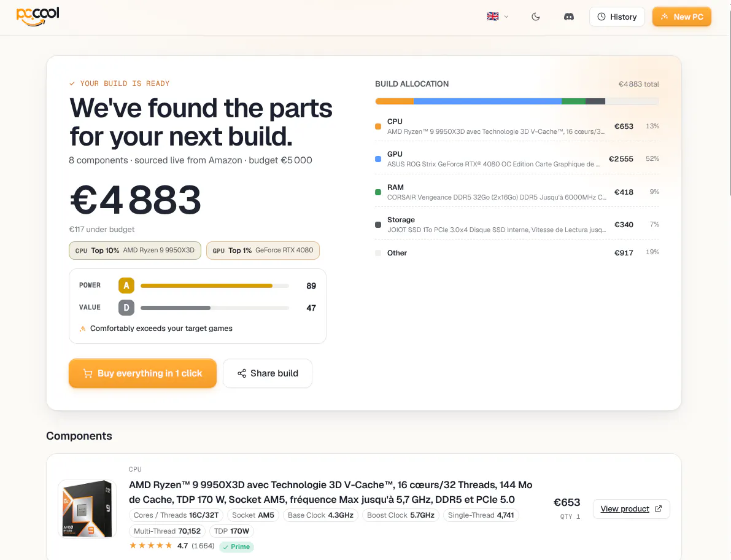Viewport: 731px width, 560px height.
Task: Click the Value score progress bar
Action: click(x=215, y=308)
